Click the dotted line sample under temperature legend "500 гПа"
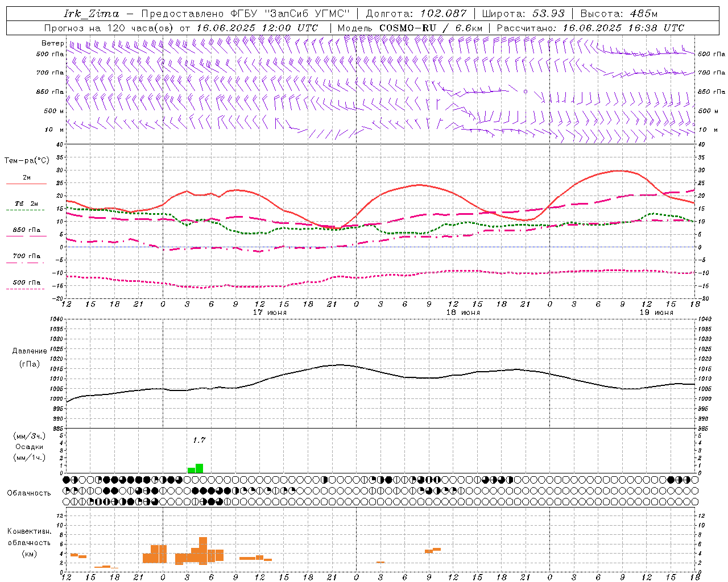728x582 pixels. tap(26, 289)
